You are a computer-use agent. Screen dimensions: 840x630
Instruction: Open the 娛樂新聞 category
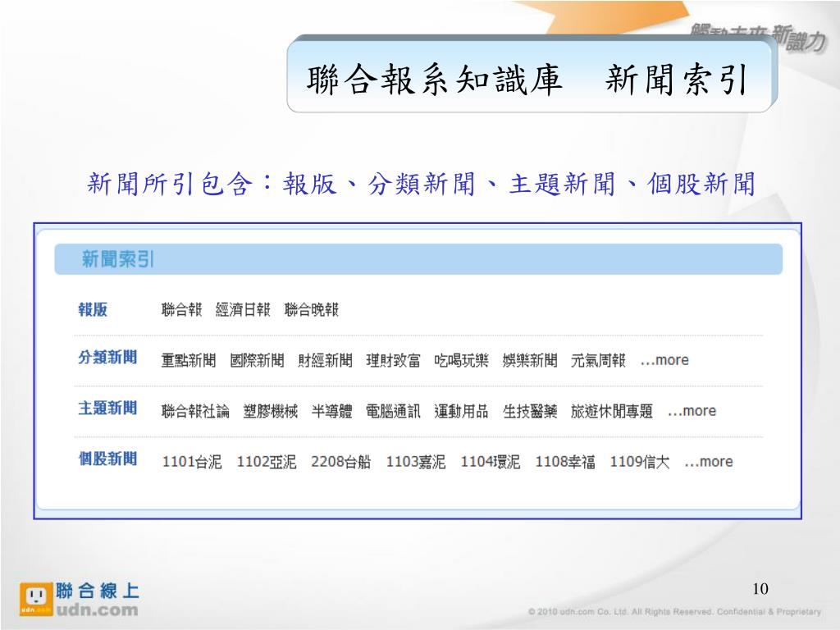coord(530,361)
